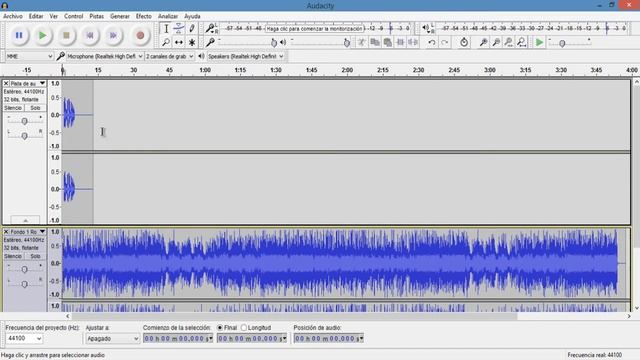Close the first audio track
Viewport: 640px width, 360px height.
pos(6,83)
